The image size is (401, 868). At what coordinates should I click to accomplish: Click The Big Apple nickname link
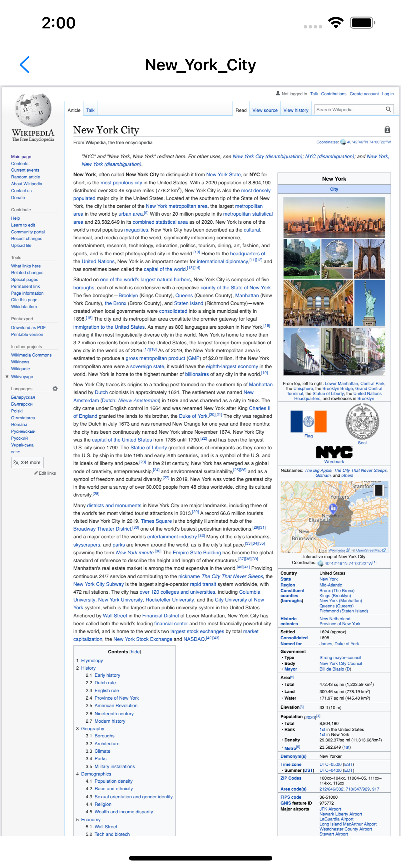(318, 470)
